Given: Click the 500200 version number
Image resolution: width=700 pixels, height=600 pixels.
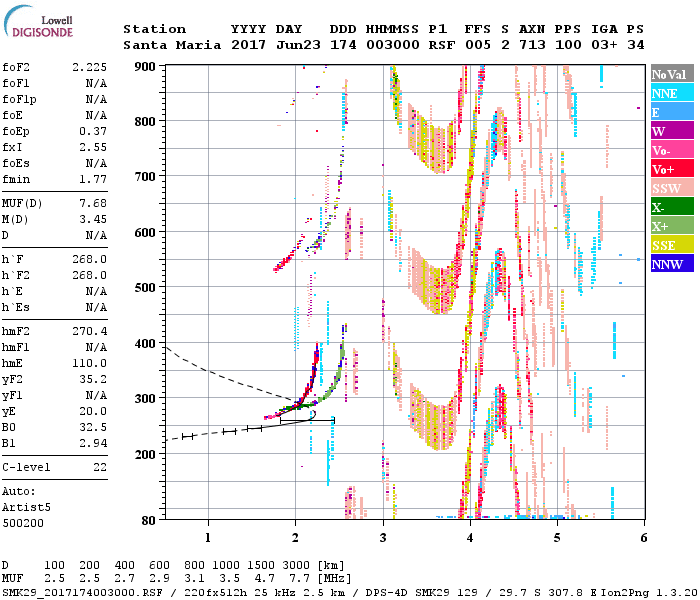Looking at the screenshot, I should (x=23, y=523).
